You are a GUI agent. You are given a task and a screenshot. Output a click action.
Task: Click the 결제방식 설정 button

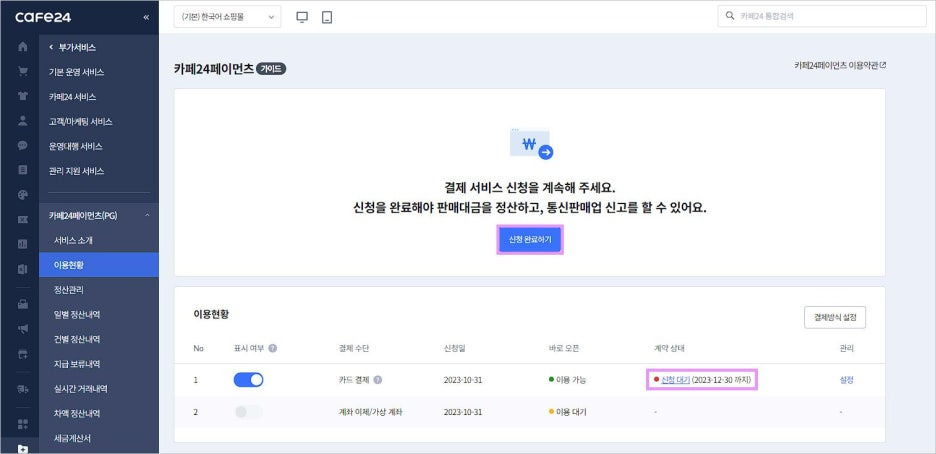point(835,317)
